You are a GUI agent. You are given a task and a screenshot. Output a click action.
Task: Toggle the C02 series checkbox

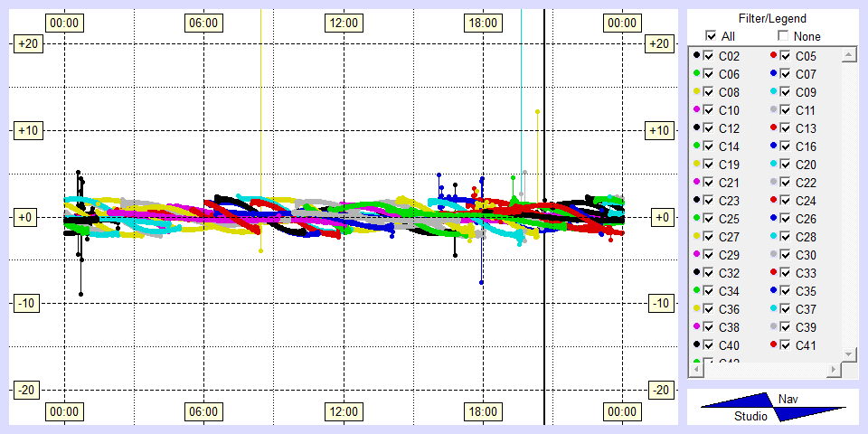coord(709,56)
